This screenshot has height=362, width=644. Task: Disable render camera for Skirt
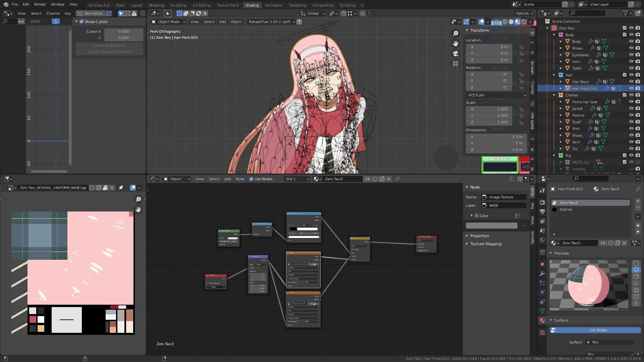click(638, 142)
